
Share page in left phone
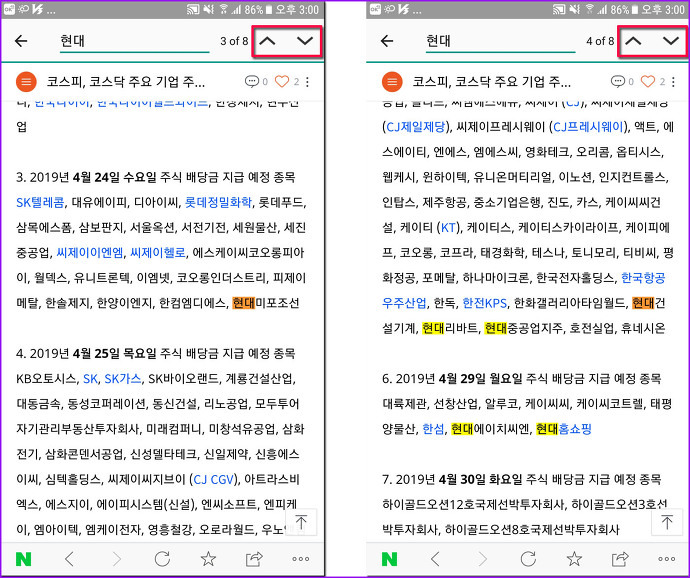254,559
